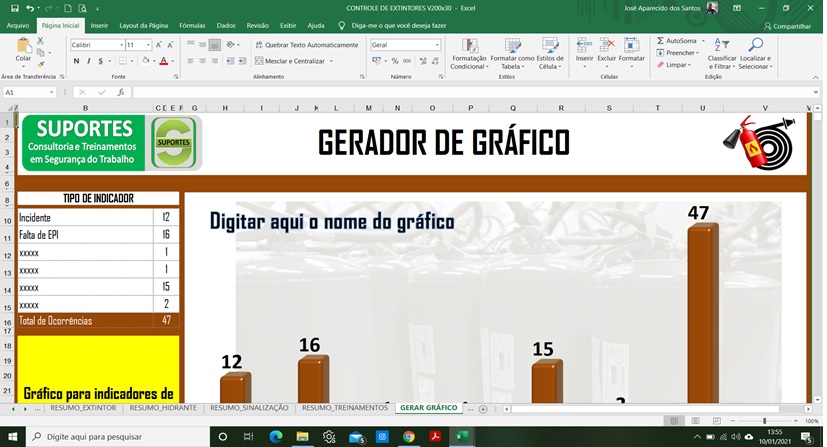Viewport: 827px width, 447px height.
Task: Click the Save icon in quick access toolbar
Action: (x=15, y=8)
